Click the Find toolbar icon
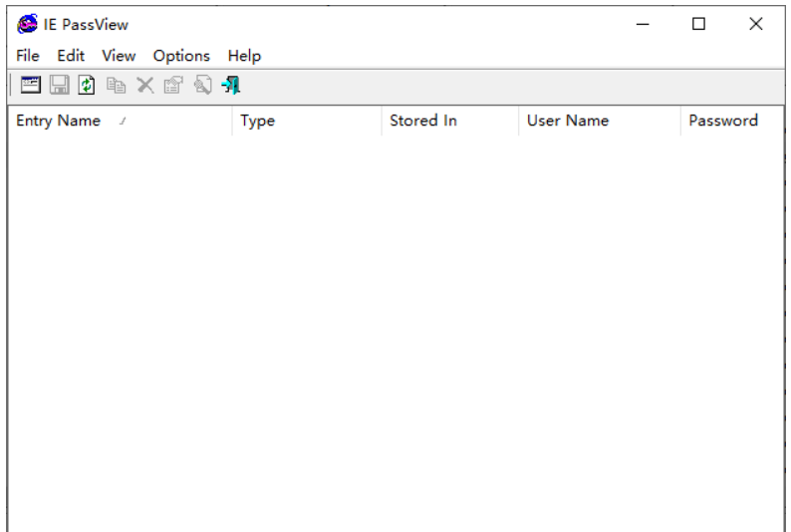Screen dimensions: 791x532 pyautogui.click(x=202, y=86)
